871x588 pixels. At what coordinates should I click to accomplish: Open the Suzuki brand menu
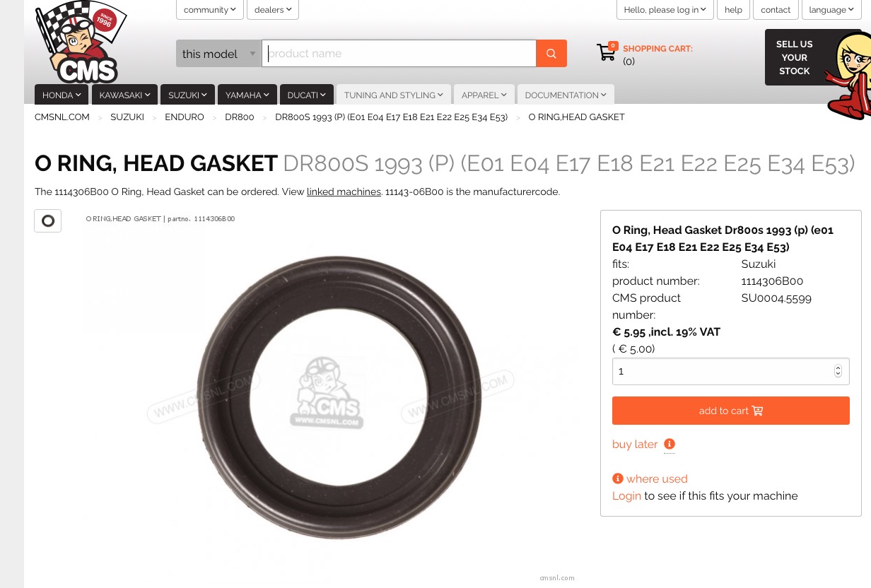[187, 95]
